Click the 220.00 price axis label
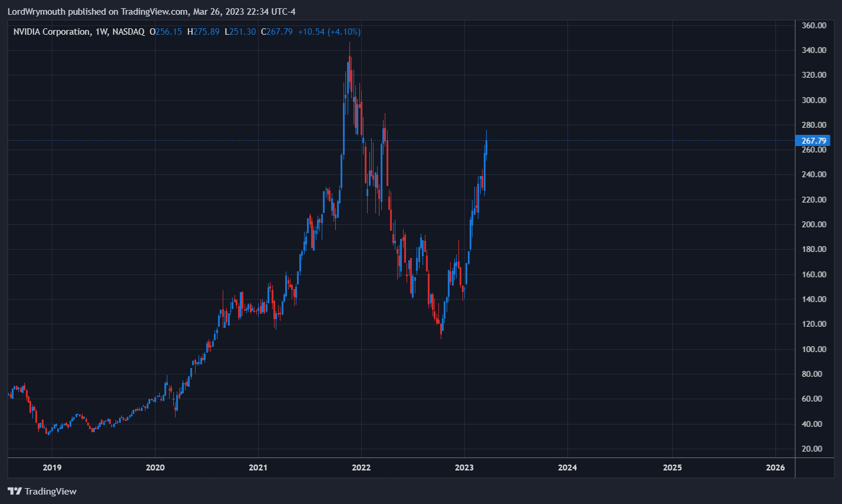 [814, 200]
